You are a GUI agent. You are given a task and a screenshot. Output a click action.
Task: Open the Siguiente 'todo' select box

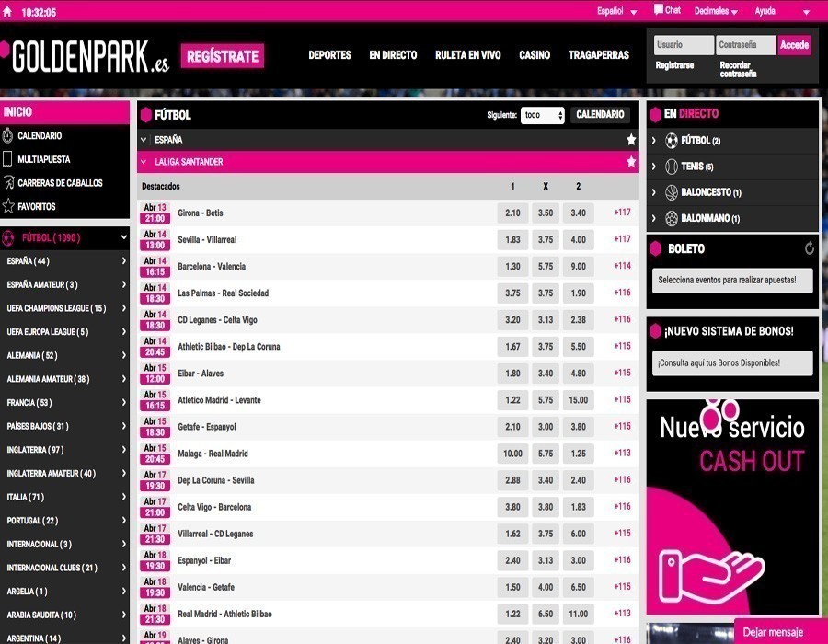point(542,115)
